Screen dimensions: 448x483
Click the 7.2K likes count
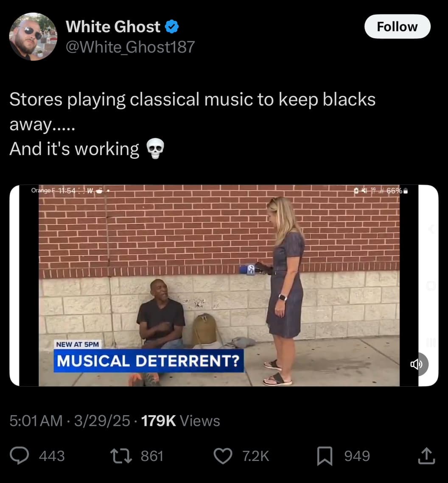click(256, 456)
